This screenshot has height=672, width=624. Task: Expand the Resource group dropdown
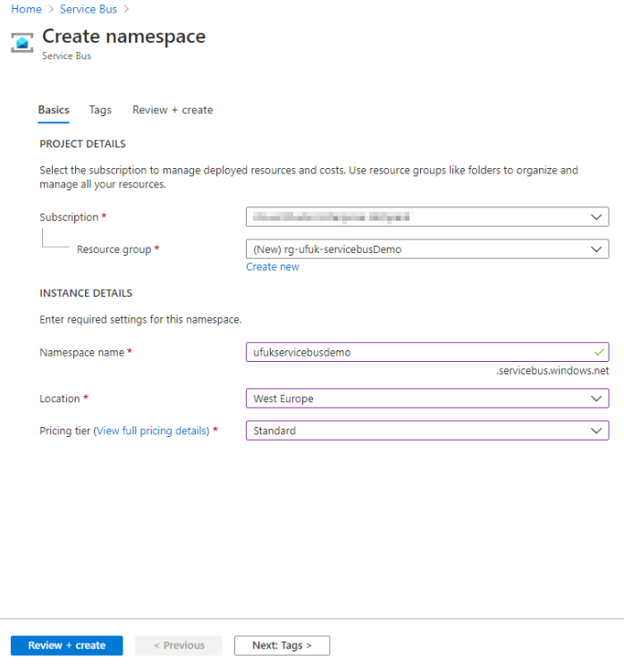(427, 249)
